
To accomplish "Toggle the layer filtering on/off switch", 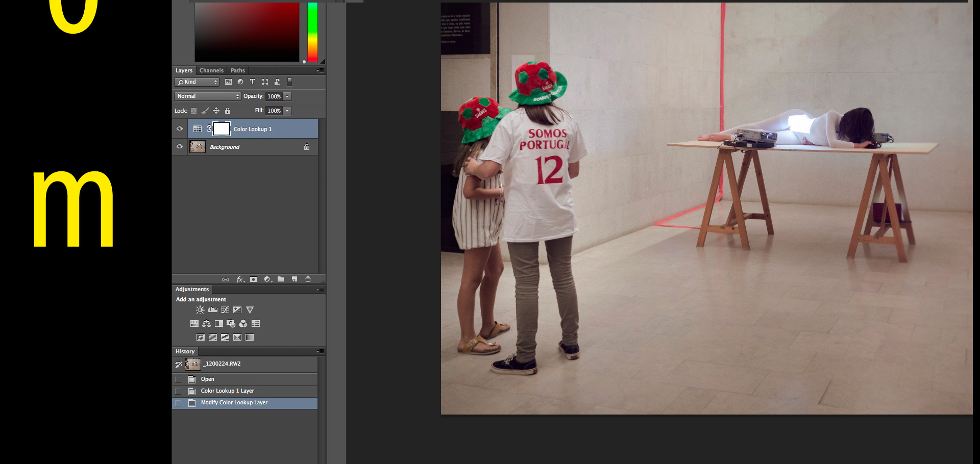I will tap(289, 82).
